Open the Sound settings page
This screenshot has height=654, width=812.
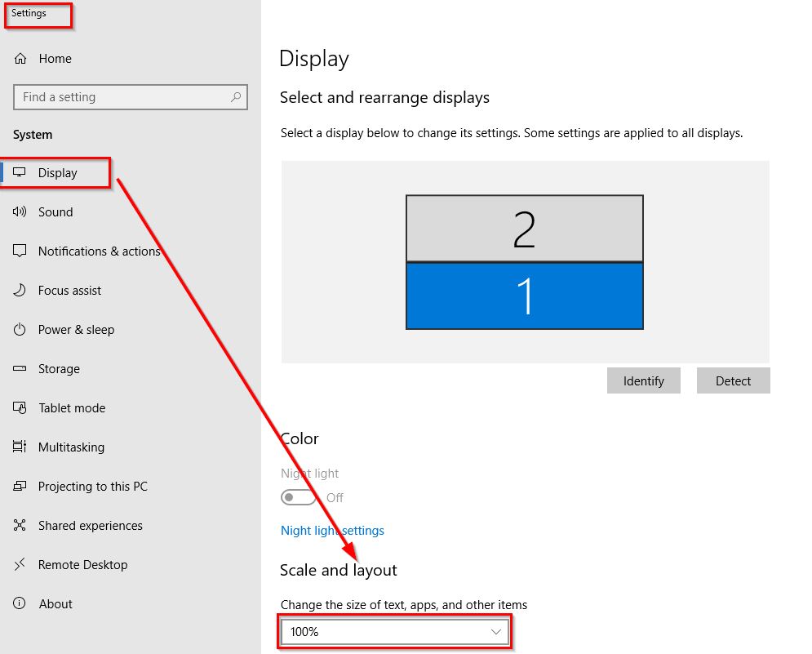(x=55, y=212)
